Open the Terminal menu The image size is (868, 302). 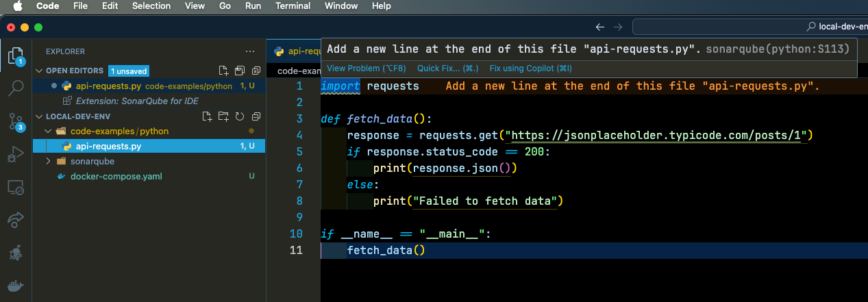(293, 6)
